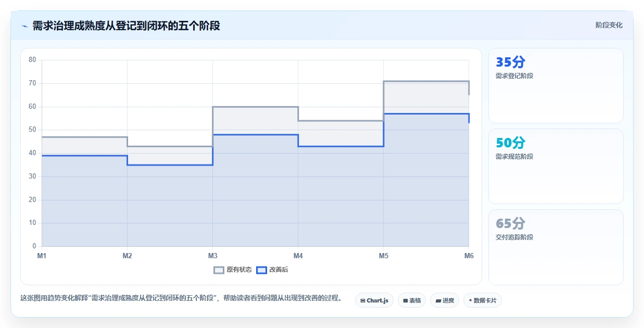Click the 40 y-axis tick label
The image size is (644, 328).
(32, 153)
